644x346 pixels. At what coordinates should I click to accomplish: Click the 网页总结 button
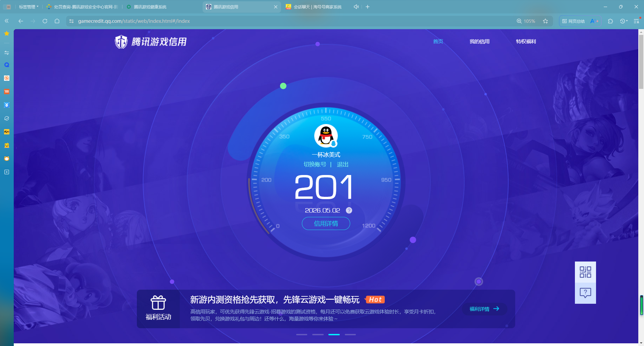coord(574,21)
